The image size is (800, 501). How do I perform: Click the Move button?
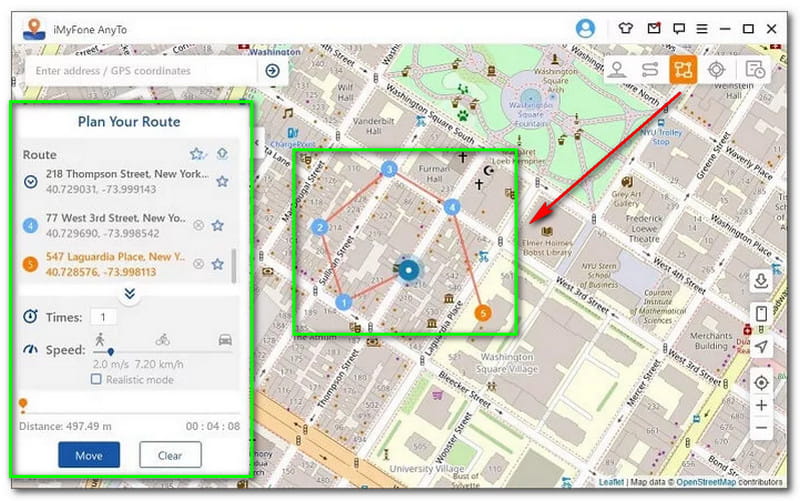click(89, 455)
